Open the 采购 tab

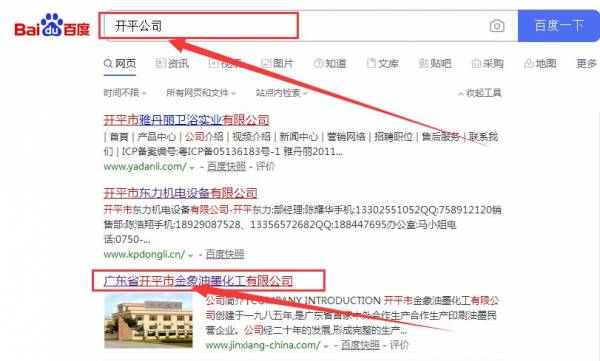click(488, 63)
